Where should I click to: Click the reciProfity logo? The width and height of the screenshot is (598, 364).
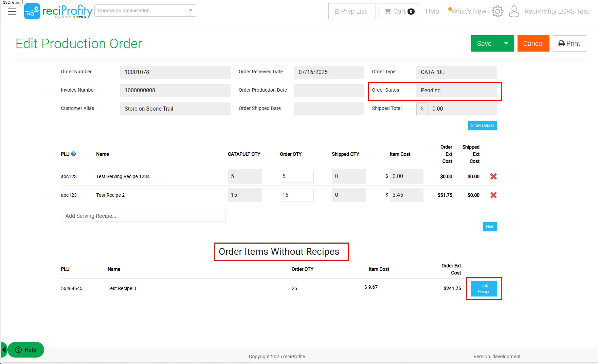tap(58, 11)
